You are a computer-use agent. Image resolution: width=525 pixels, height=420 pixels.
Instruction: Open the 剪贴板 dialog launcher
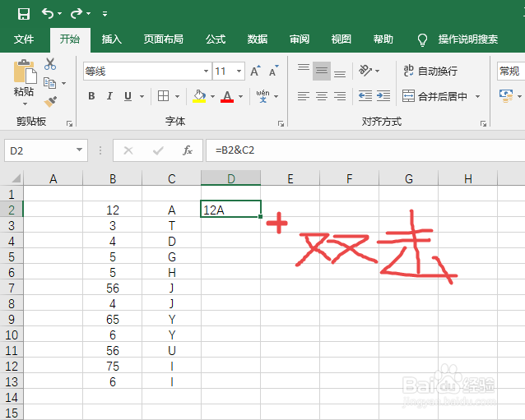[69, 124]
